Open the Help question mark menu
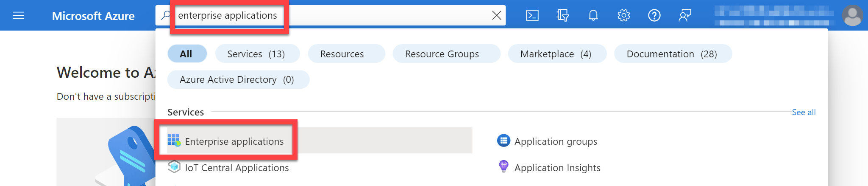 click(x=654, y=16)
